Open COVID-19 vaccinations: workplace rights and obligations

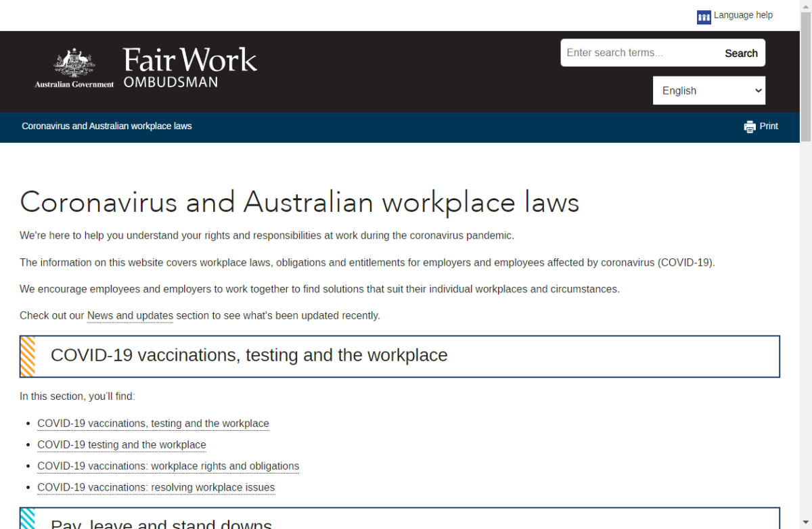click(168, 466)
